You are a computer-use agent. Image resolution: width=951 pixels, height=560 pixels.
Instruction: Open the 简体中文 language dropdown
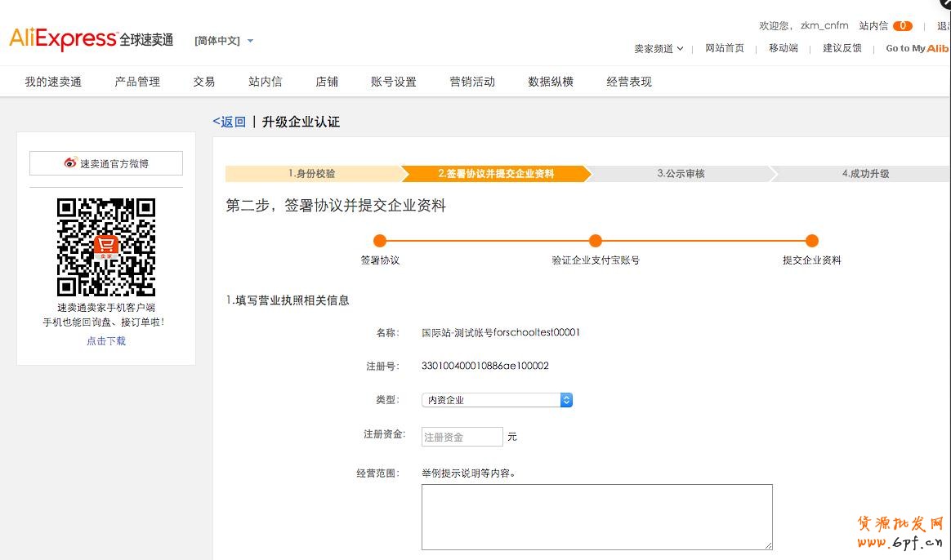(224, 41)
